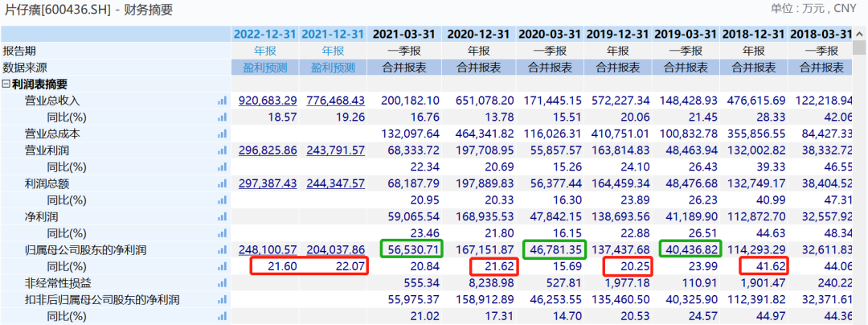Open chart icon of 同比 row containing 21.02
This screenshot has width=868, height=325.
tap(223, 317)
